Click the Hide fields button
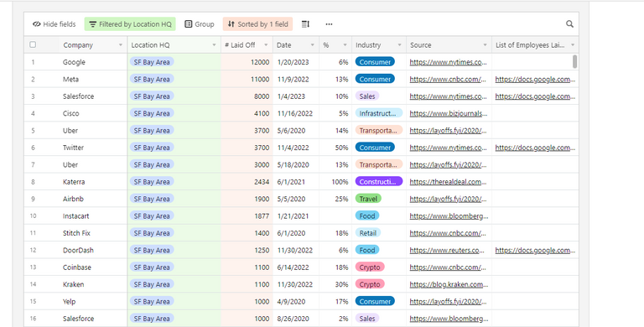644x327 pixels. (x=55, y=24)
